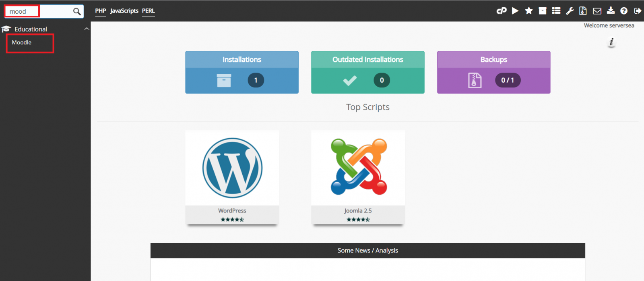Click the logout arrow icon

coord(638,11)
